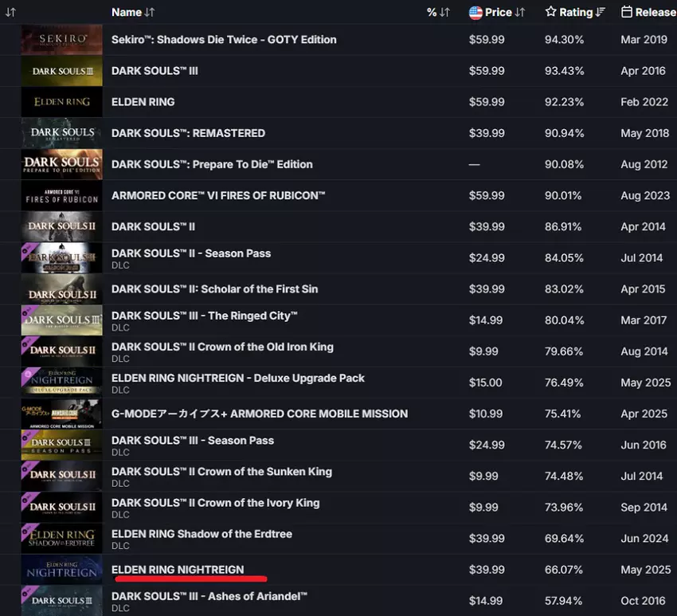This screenshot has height=616, width=677.
Task: Open ELDEN RING NIGHTREIGN underlined title link
Action: tap(178, 569)
